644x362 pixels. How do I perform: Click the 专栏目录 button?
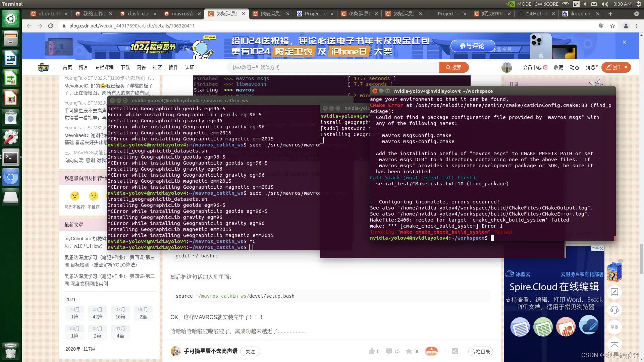[481, 351]
